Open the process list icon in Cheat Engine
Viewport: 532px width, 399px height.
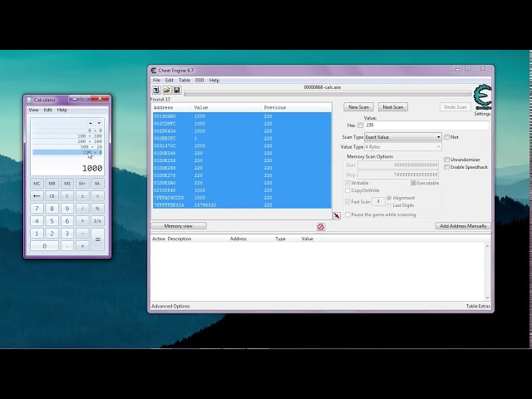tap(156, 90)
